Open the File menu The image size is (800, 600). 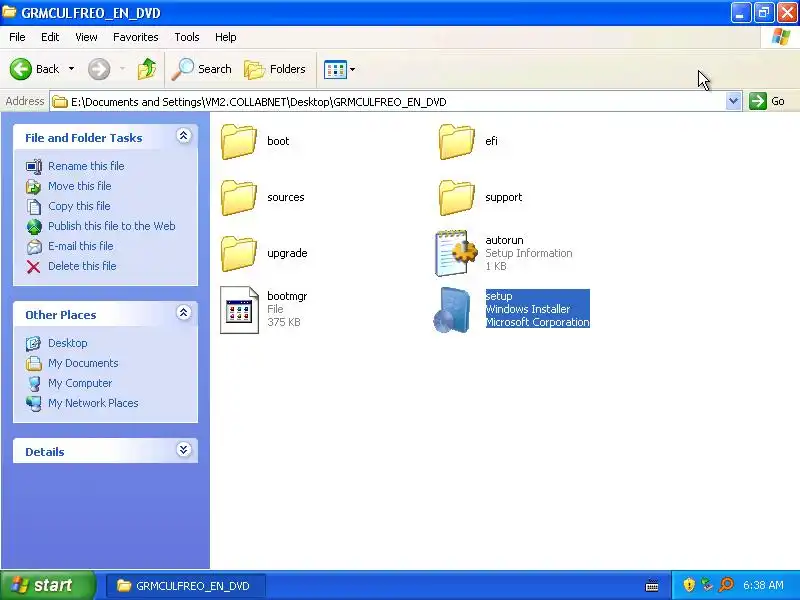point(17,37)
